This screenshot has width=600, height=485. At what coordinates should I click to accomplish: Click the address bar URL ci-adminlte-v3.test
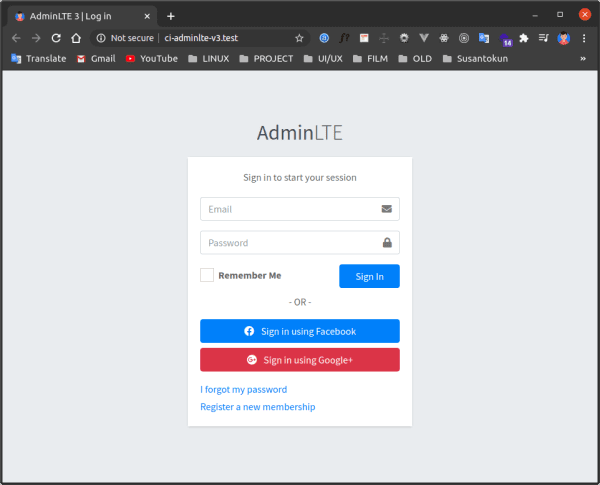pos(201,38)
